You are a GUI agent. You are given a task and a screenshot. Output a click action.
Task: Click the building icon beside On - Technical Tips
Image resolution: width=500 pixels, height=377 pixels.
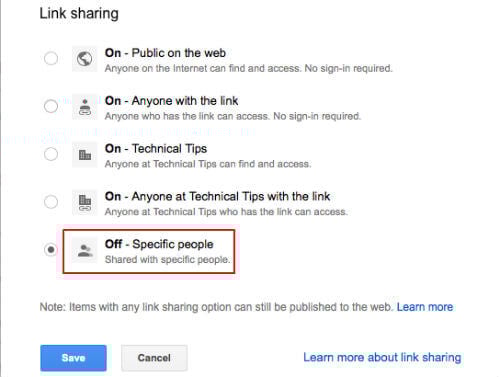tap(85, 155)
